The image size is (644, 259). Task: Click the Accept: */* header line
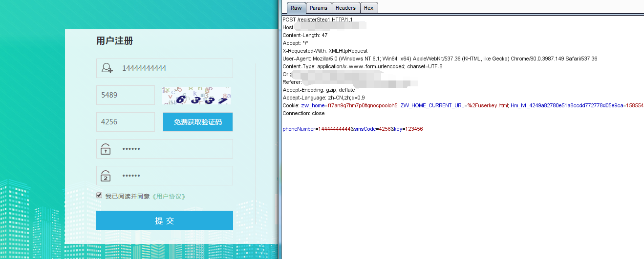pos(295,43)
